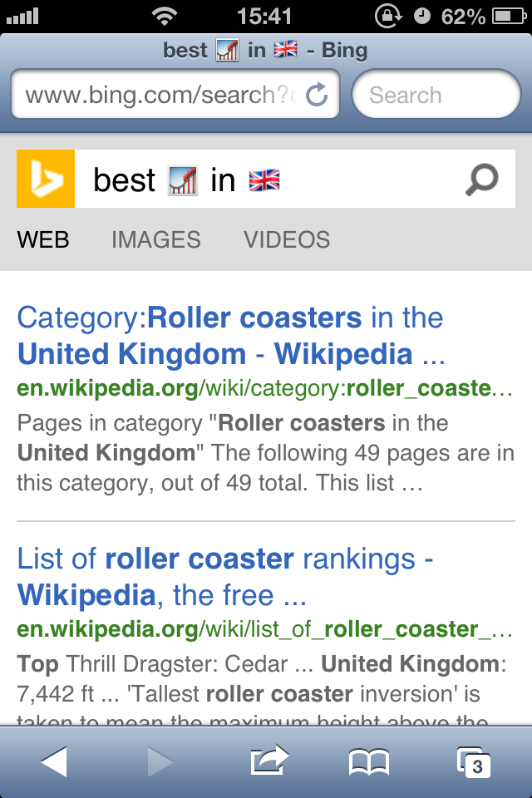This screenshot has height=798, width=532.
Task: Tap the reload page icon
Action: (317, 96)
